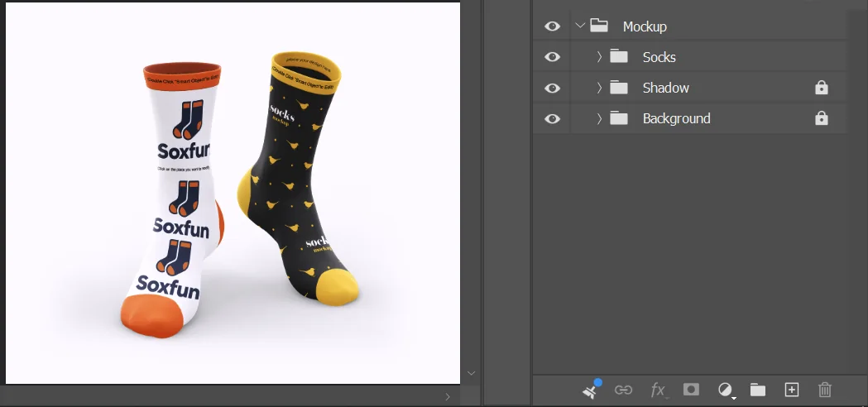Click the Background folder icon
The image size is (868, 407).
[619, 118]
